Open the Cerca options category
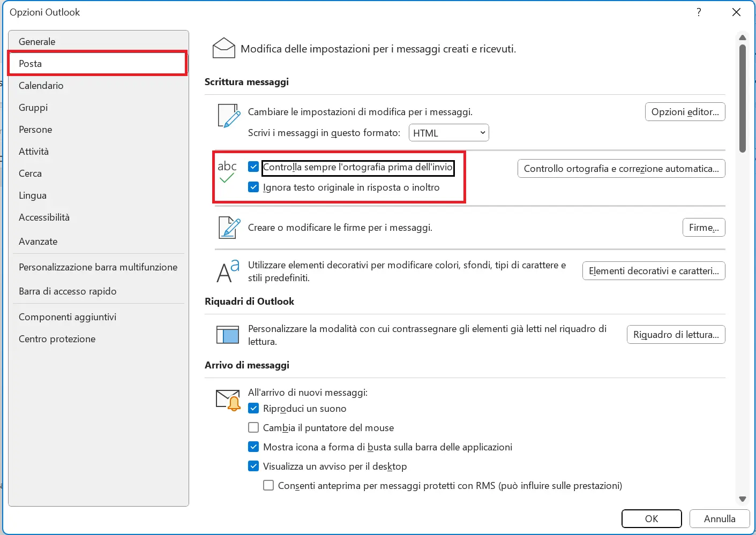756x535 pixels. point(99,173)
